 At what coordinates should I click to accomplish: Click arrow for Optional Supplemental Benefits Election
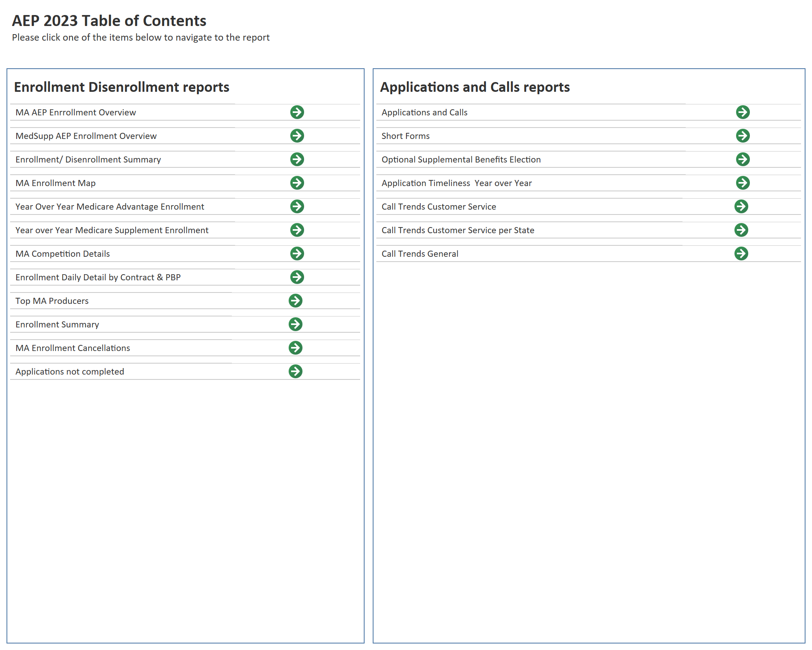click(743, 159)
